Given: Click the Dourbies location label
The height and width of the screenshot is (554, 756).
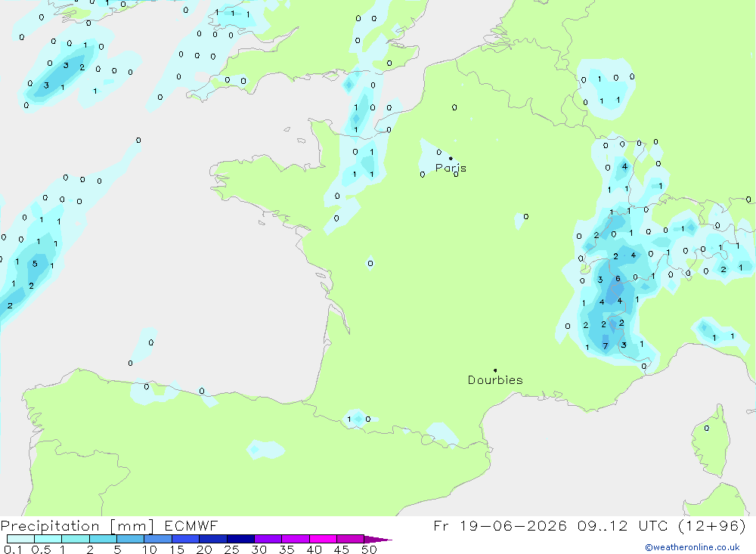Looking at the screenshot, I should click(495, 380).
